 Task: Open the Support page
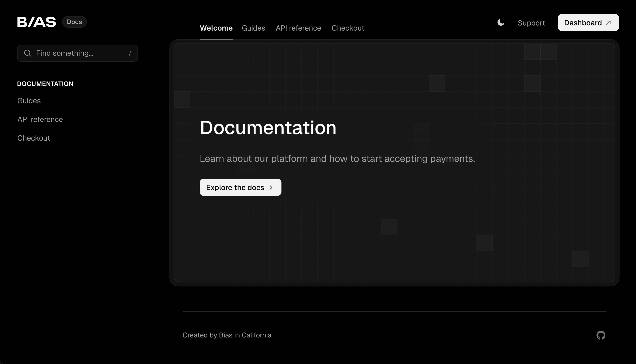(531, 23)
